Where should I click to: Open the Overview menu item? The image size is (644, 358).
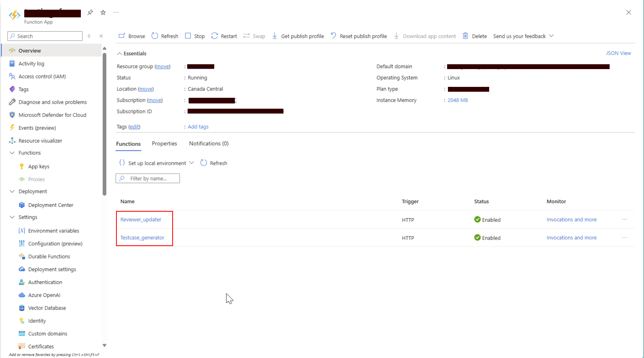51,51
